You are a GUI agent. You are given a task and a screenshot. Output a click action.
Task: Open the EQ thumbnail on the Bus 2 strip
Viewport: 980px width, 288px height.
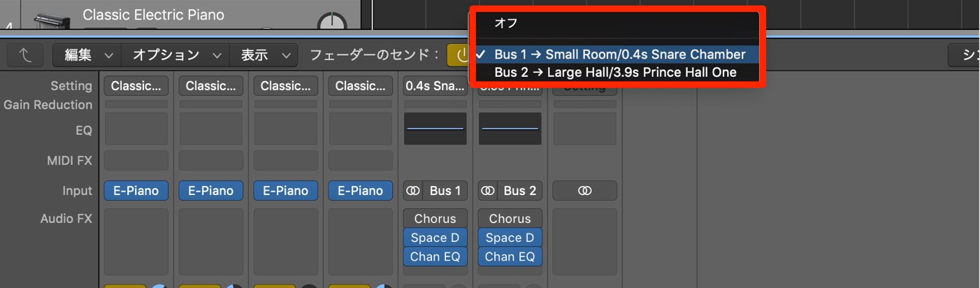(x=510, y=129)
